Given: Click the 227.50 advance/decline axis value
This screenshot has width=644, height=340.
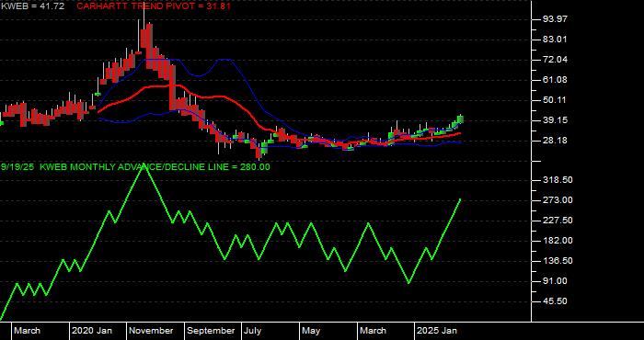Looking at the screenshot, I should pos(557,221).
